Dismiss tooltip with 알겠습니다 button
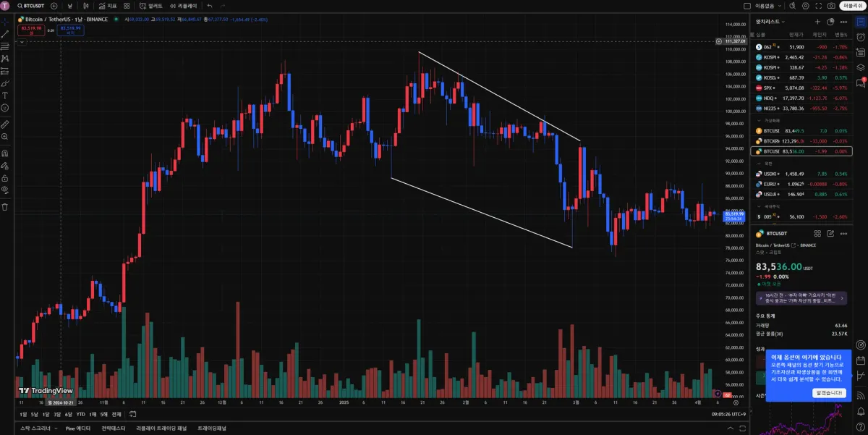868x435 pixels. 828,393
